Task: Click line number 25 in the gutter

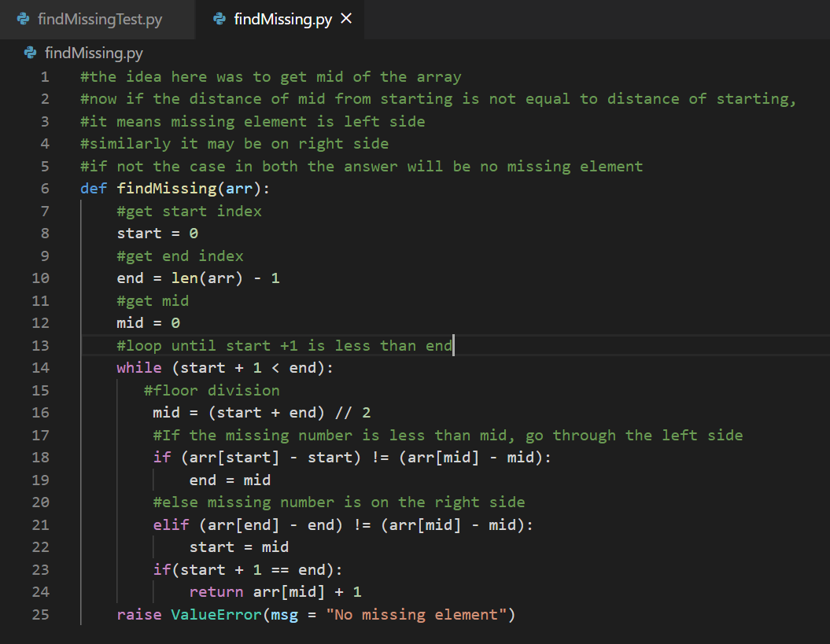Action: click(41, 615)
